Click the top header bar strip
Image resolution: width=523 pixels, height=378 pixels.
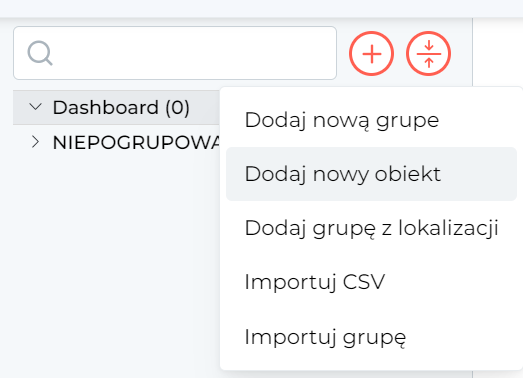pos(262,8)
